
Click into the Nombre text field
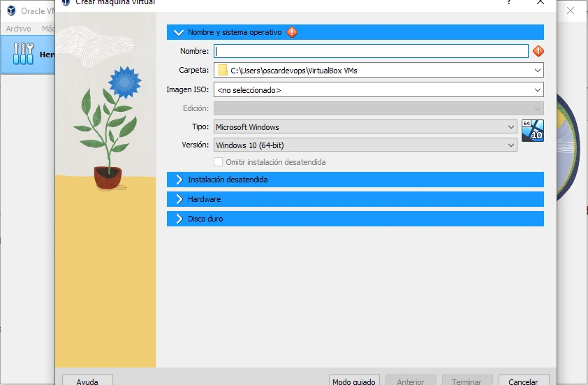coord(371,51)
